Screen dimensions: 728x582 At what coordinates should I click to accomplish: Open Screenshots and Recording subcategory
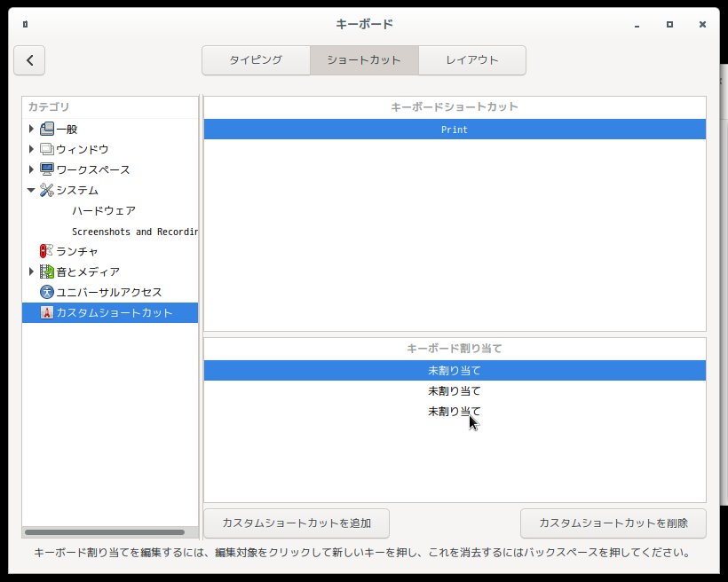pos(133,231)
